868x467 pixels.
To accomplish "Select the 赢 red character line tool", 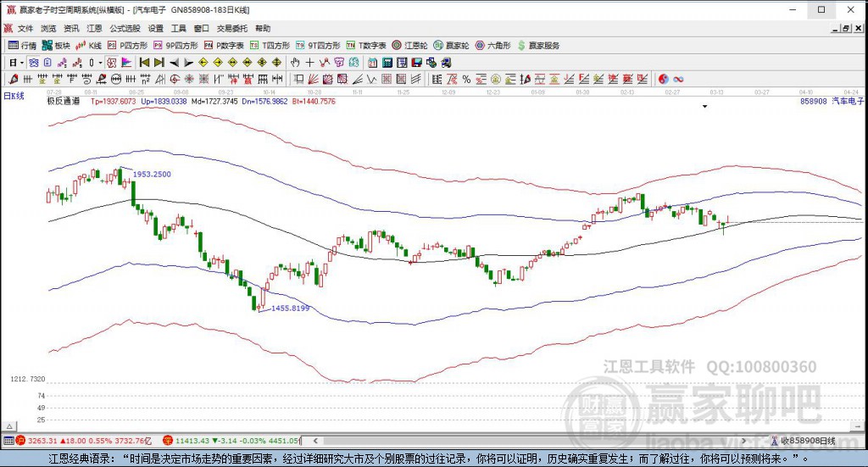I will 248,79.
